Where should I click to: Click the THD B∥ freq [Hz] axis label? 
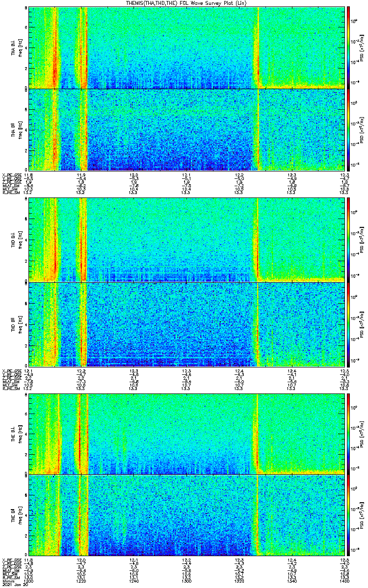pos(21,324)
